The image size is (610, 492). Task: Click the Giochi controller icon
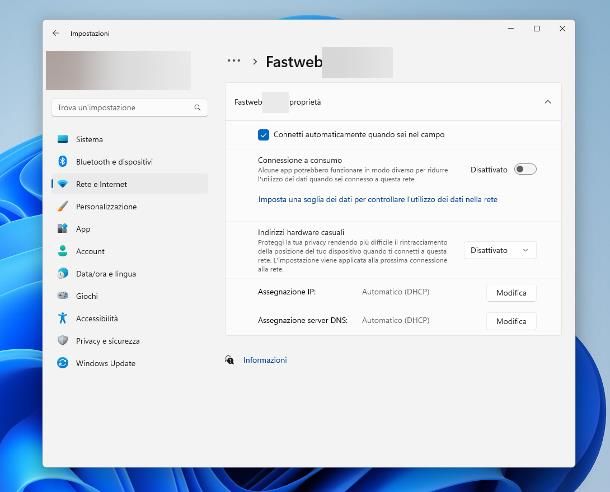click(x=63, y=296)
